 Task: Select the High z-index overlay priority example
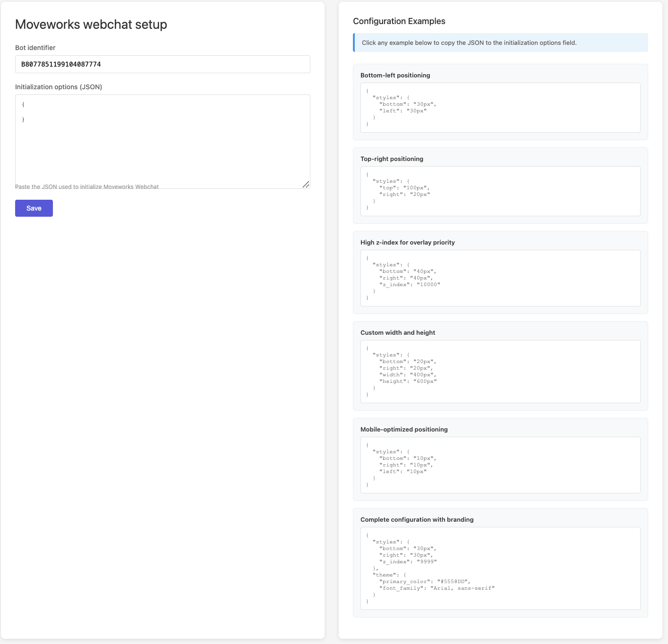pos(500,278)
